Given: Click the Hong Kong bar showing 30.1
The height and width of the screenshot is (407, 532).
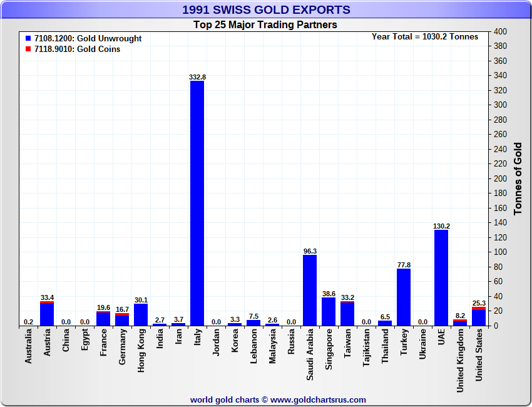Looking at the screenshot, I should click(141, 314).
